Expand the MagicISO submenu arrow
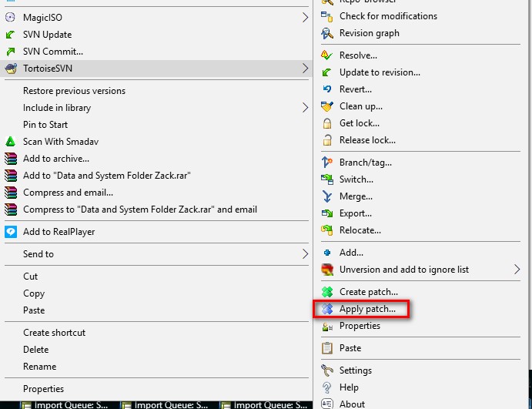This screenshot has height=409, width=532. (x=305, y=17)
